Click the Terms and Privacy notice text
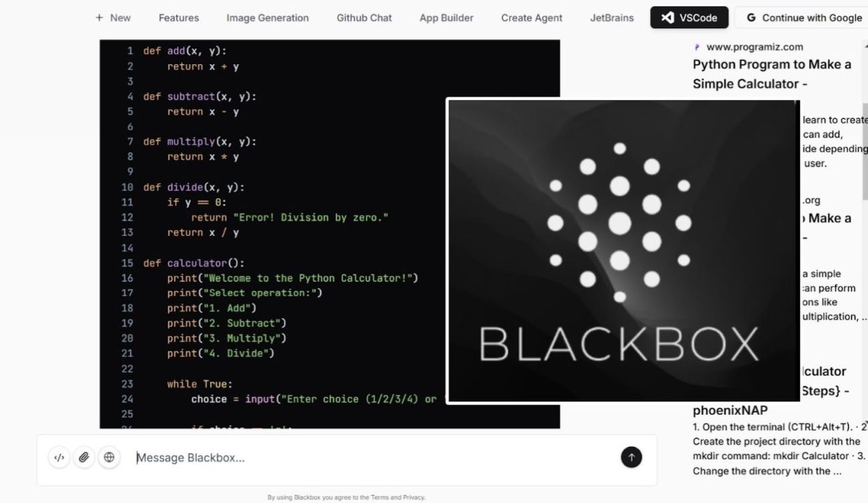 pos(346,498)
